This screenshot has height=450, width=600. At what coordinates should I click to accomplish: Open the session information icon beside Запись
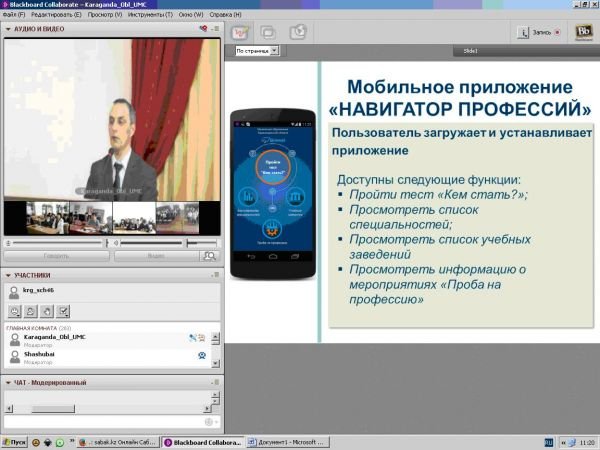pyautogui.click(x=522, y=32)
